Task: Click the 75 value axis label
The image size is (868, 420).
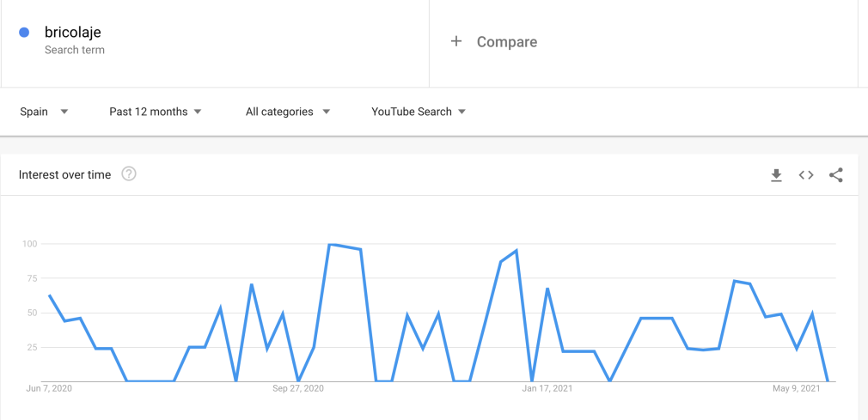Action: [32, 278]
